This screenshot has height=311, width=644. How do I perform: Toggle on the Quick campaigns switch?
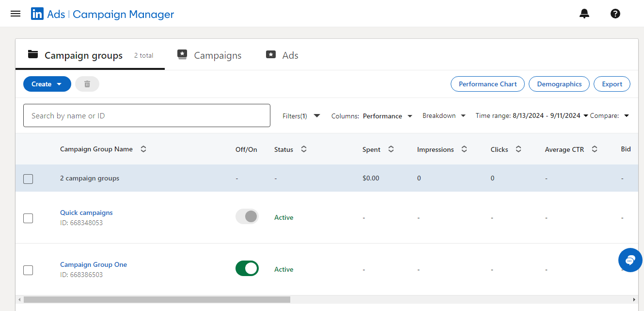coord(247,216)
